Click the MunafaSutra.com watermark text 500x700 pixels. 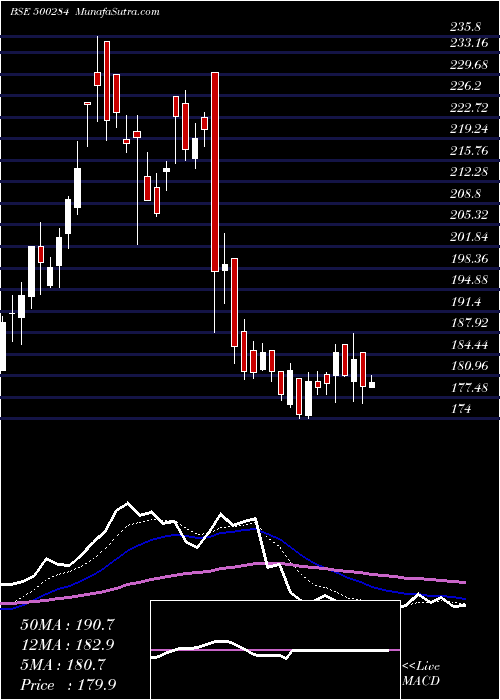(118, 12)
